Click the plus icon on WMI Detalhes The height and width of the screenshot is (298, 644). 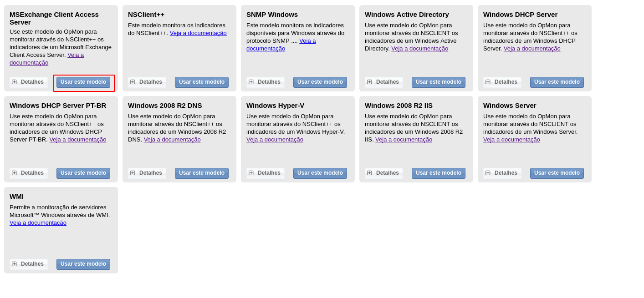click(x=14, y=264)
